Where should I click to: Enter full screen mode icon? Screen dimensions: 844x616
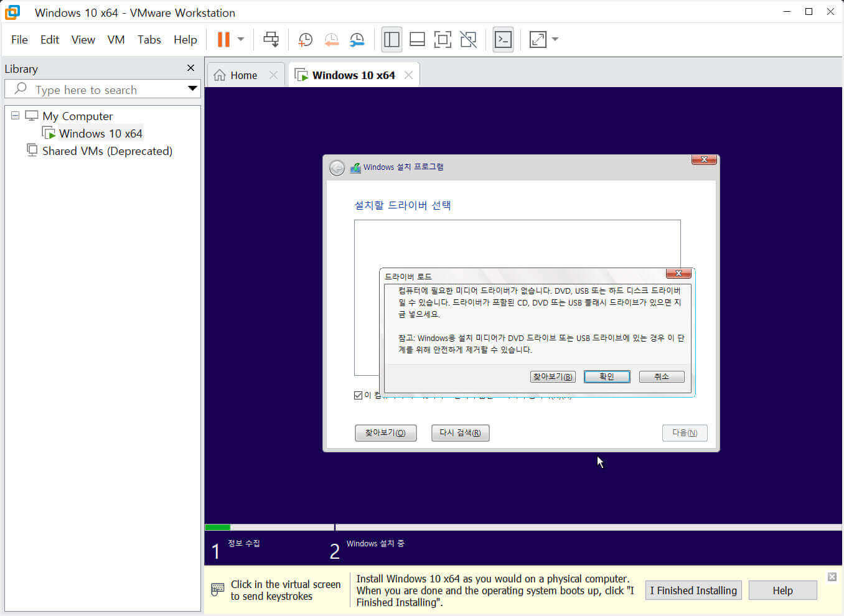pos(443,40)
